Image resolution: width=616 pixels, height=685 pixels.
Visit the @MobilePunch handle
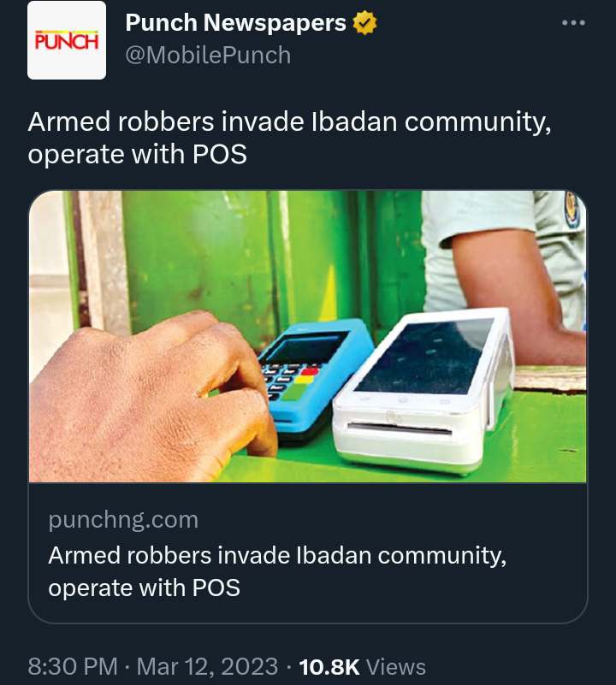point(208,56)
